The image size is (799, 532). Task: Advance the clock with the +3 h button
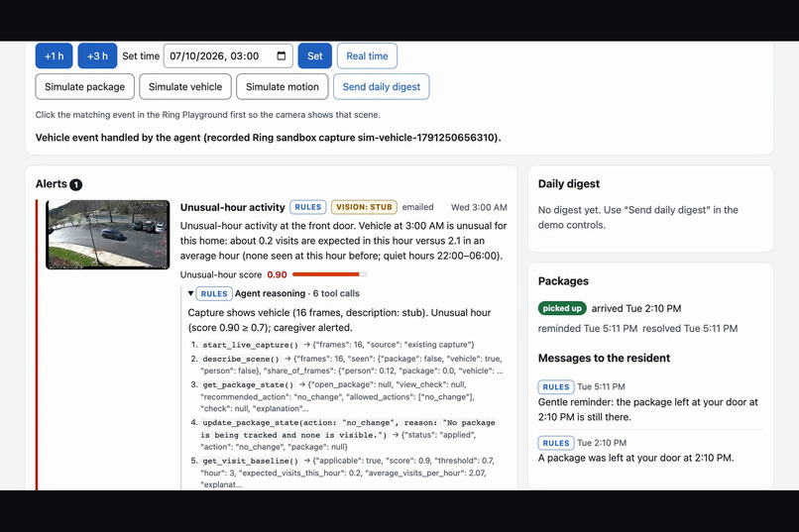pos(97,56)
